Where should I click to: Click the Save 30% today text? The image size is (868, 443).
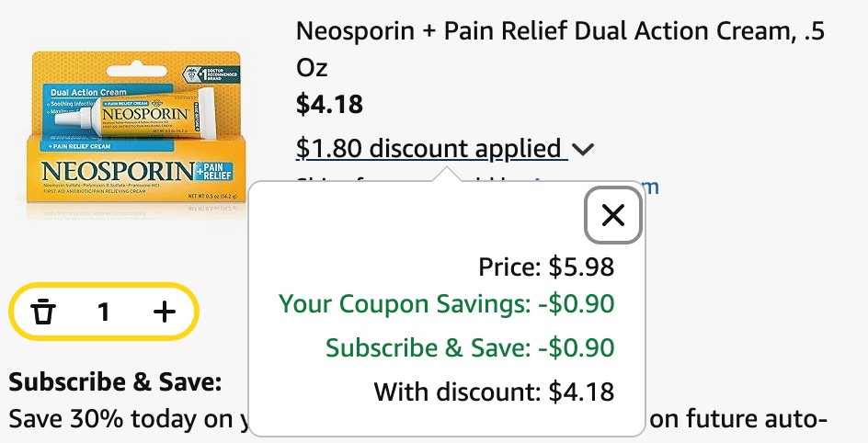click(120, 419)
